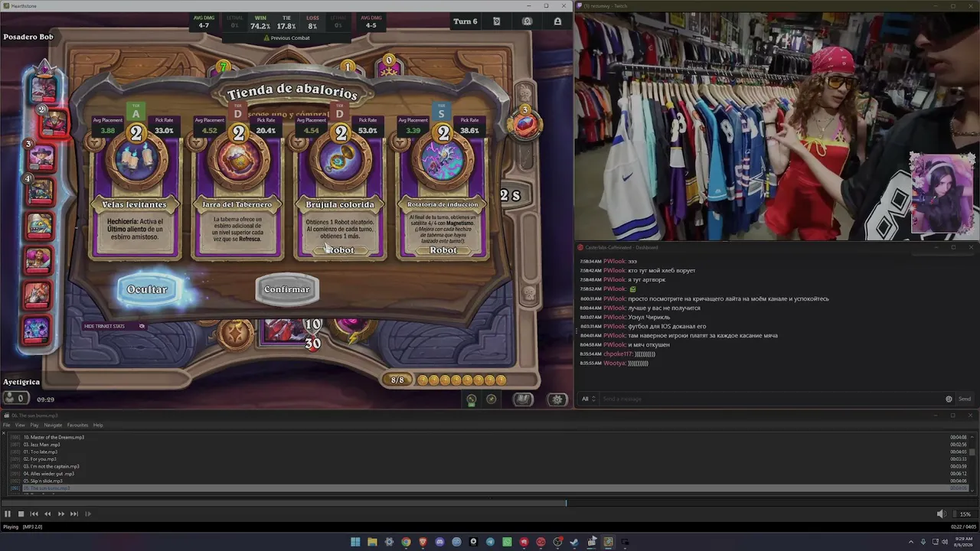Mute the music player speaker icon
The height and width of the screenshot is (551, 980).
[x=942, y=514]
